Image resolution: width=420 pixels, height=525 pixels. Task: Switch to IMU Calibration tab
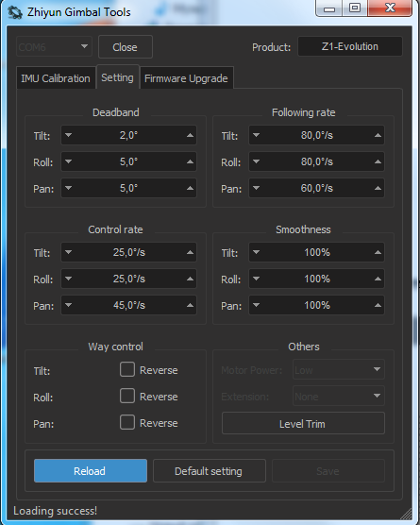click(x=56, y=78)
